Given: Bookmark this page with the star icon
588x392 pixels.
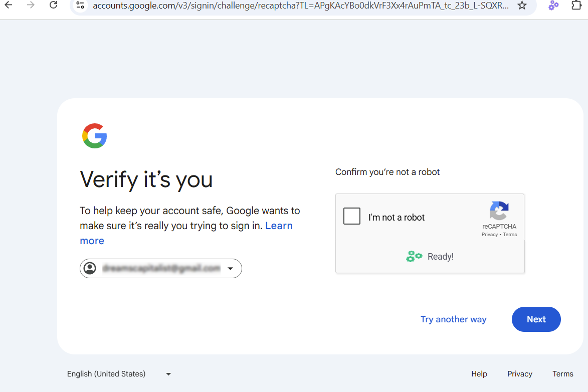Looking at the screenshot, I should (522, 6).
